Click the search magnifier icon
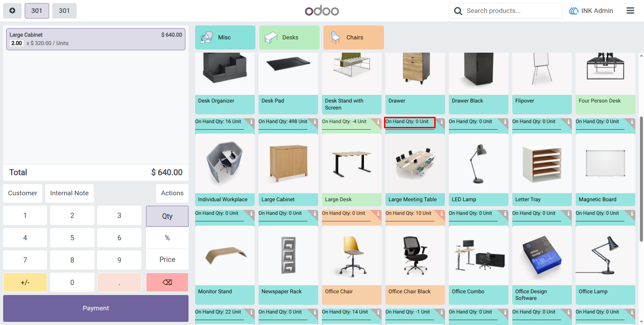 [458, 11]
